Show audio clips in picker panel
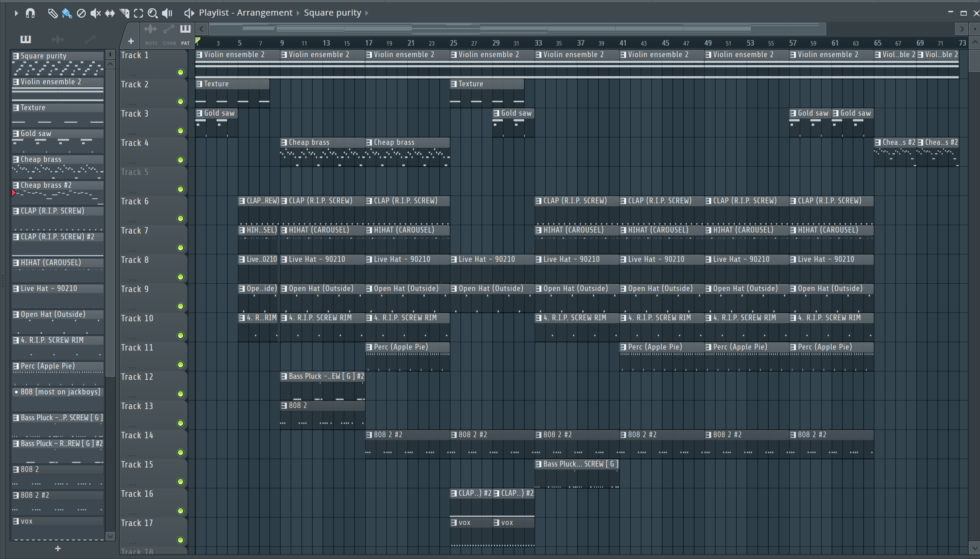 point(58,39)
